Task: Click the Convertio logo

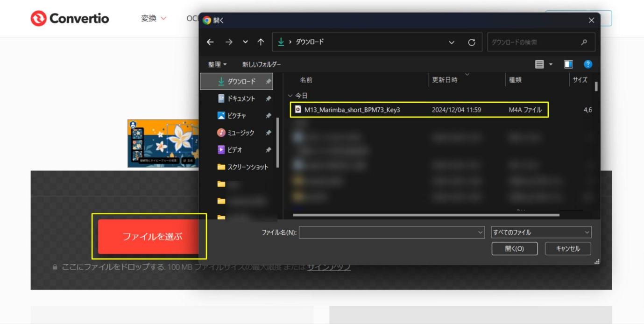Action: pyautogui.click(x=70, y=19)
